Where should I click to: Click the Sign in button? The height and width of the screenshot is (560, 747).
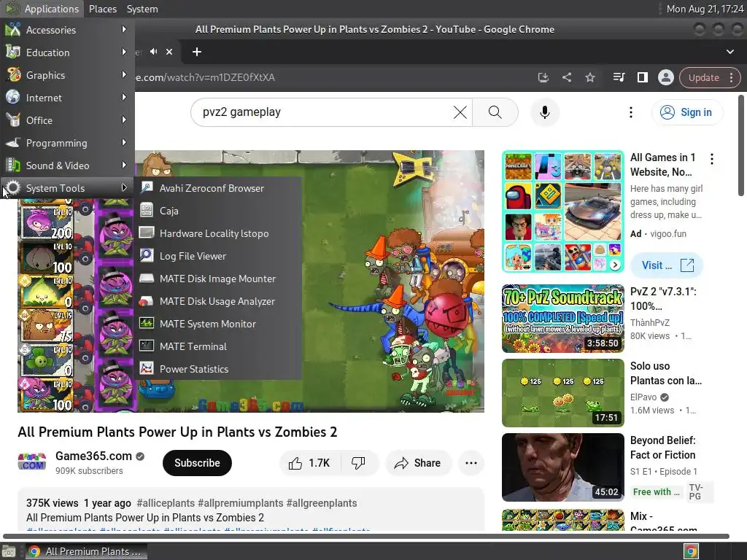686,112
